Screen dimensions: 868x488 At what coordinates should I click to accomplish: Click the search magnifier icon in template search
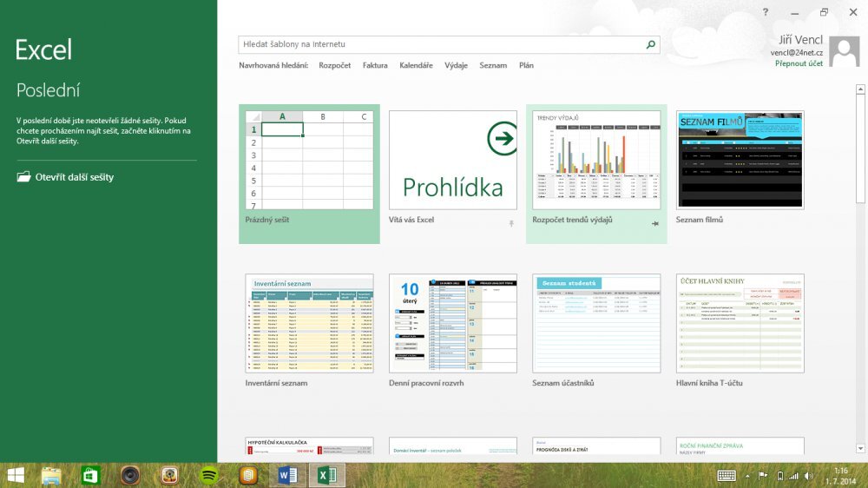coord(650,44)
